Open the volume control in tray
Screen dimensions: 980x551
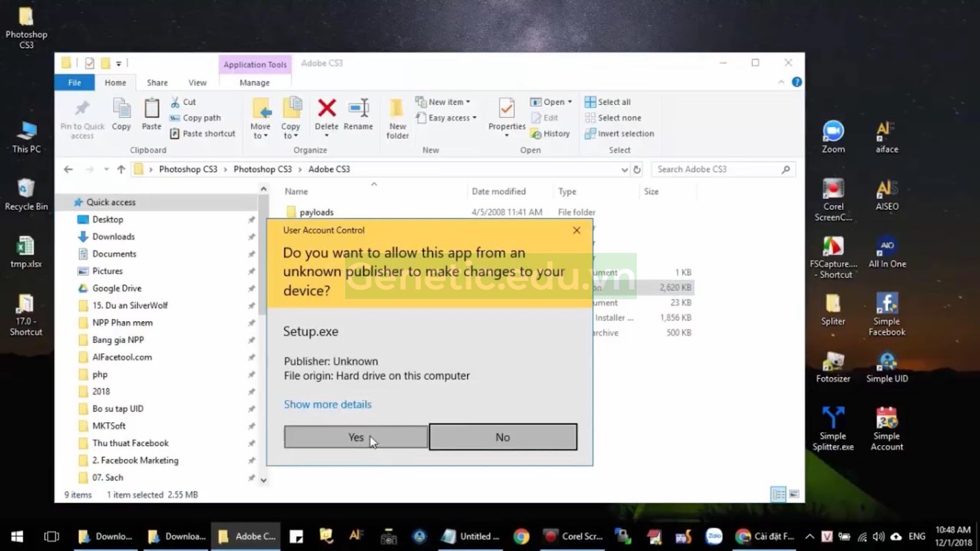pyautogui.click(x=878, y=537)
